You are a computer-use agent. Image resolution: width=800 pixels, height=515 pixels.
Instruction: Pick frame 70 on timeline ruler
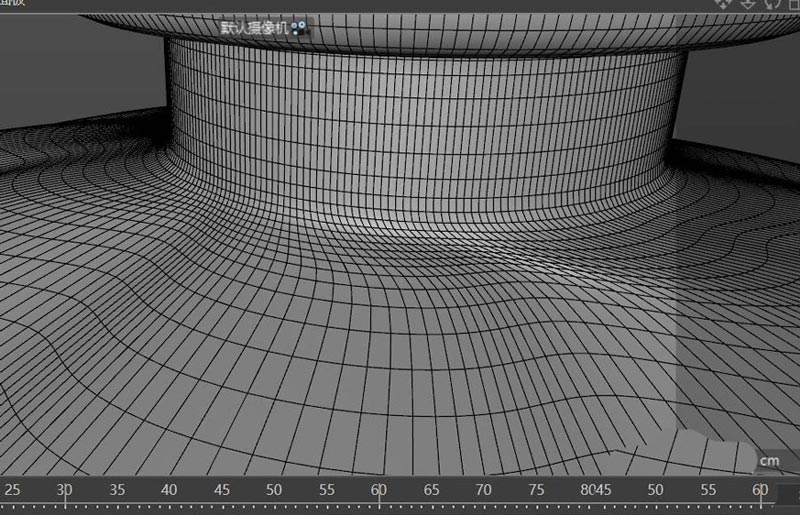(483, 490)
